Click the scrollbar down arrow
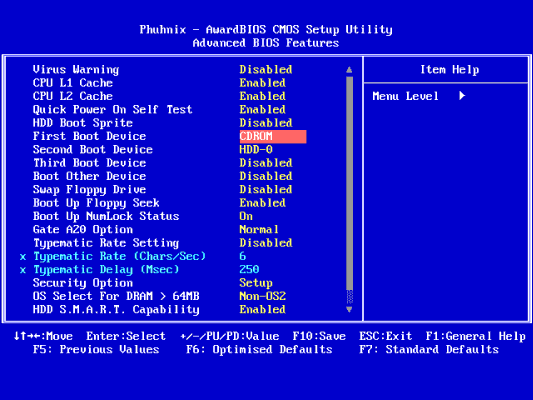533x400 pixels. click(349, 309)
